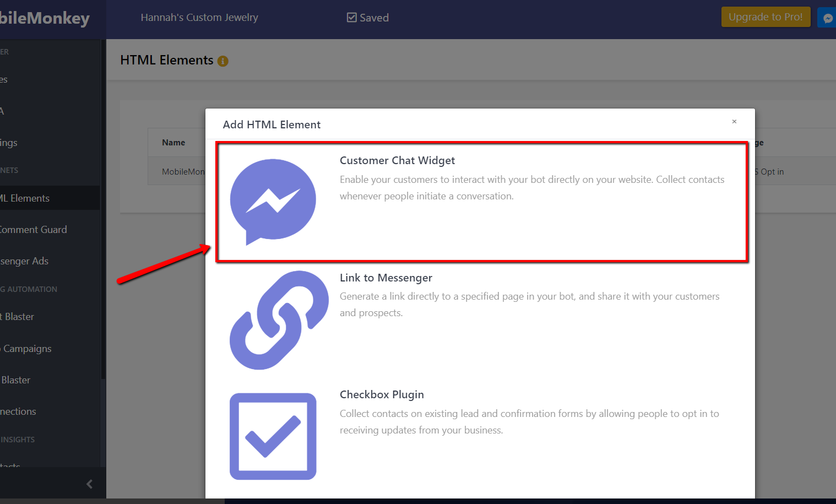Image resolution: width=836 pixels, height=504 pixels.
Task: Click the Add HTML Element dialog title
Action: tap(272, 124)
